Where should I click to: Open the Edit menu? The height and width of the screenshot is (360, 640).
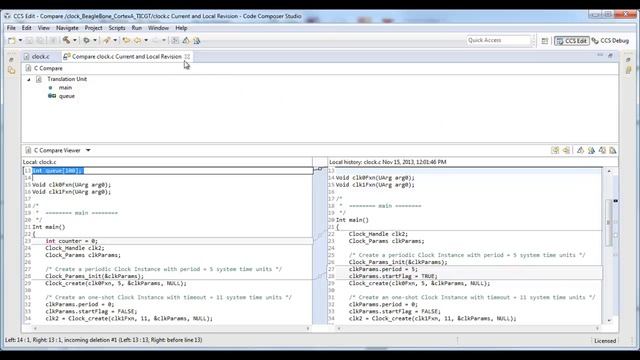coord(27,28)
